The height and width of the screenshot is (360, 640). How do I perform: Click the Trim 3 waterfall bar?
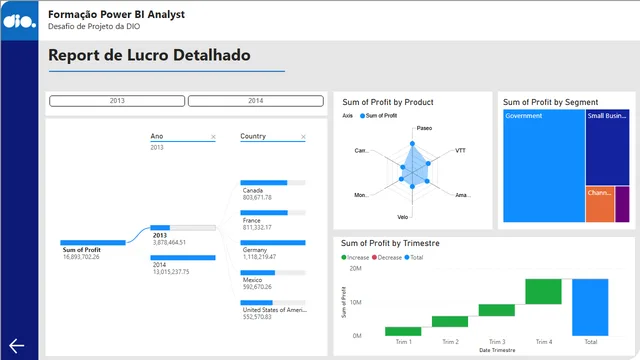(497, 310)
